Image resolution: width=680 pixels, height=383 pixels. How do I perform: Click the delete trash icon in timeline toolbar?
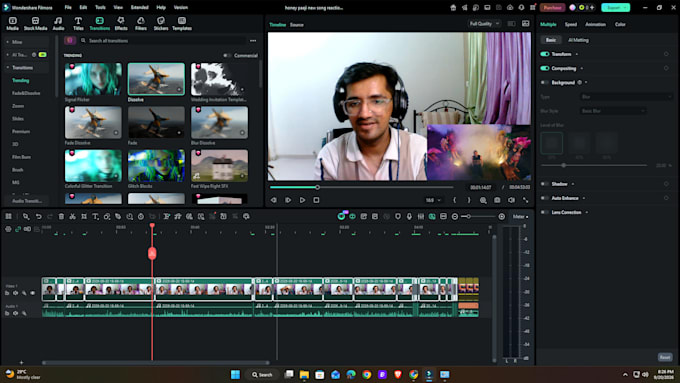pyautogui.click(x=61, y=216)
